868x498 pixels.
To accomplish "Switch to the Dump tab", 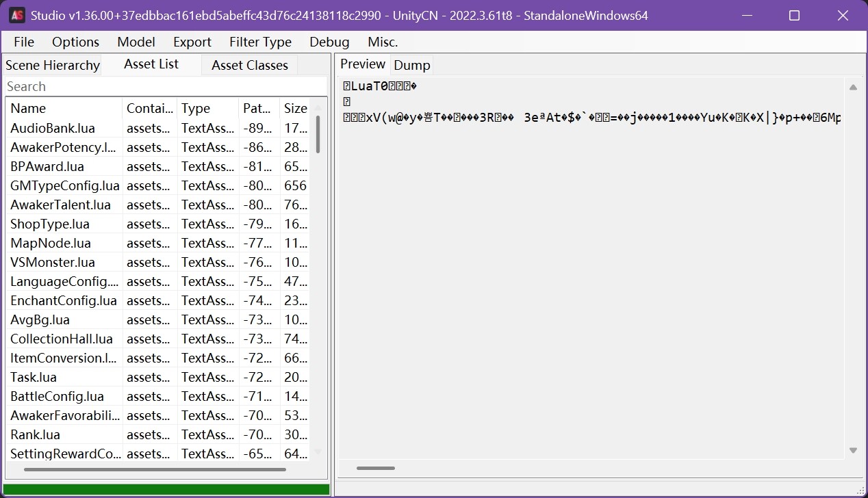I will coord(411,66).
